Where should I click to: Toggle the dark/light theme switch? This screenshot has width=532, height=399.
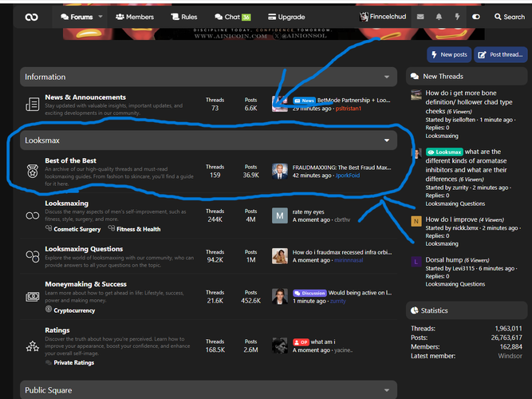[476, 17]
